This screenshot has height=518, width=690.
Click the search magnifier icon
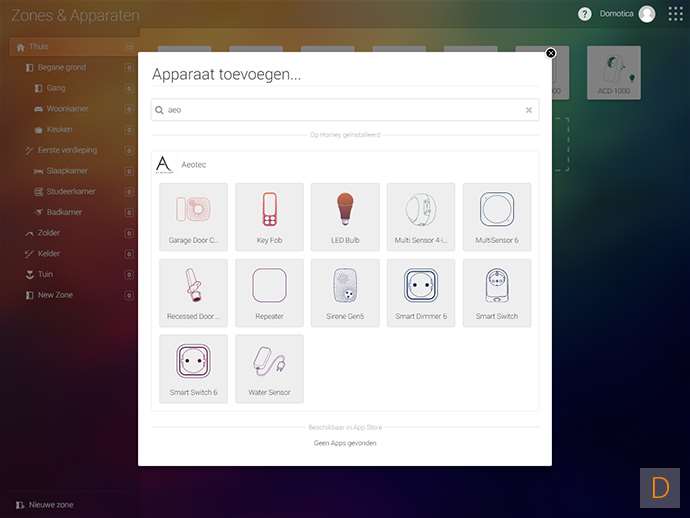coord(159,110)
